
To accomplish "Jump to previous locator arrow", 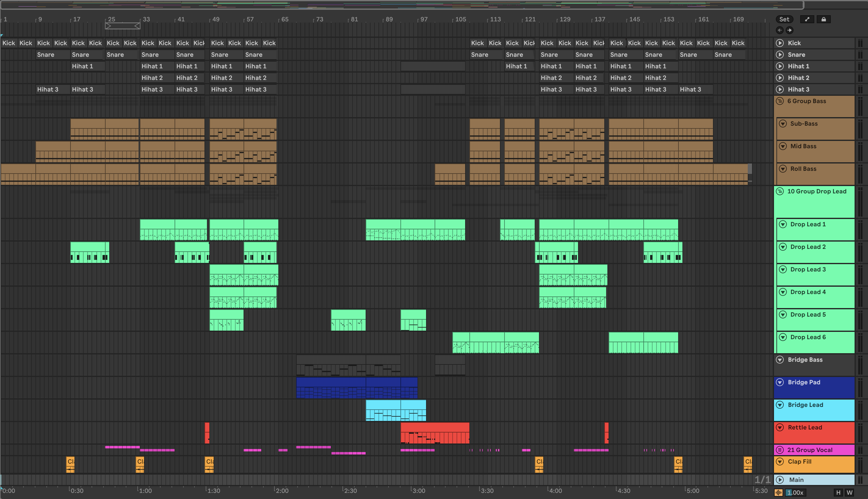I will pyautogui.click(x=779, y=30).
